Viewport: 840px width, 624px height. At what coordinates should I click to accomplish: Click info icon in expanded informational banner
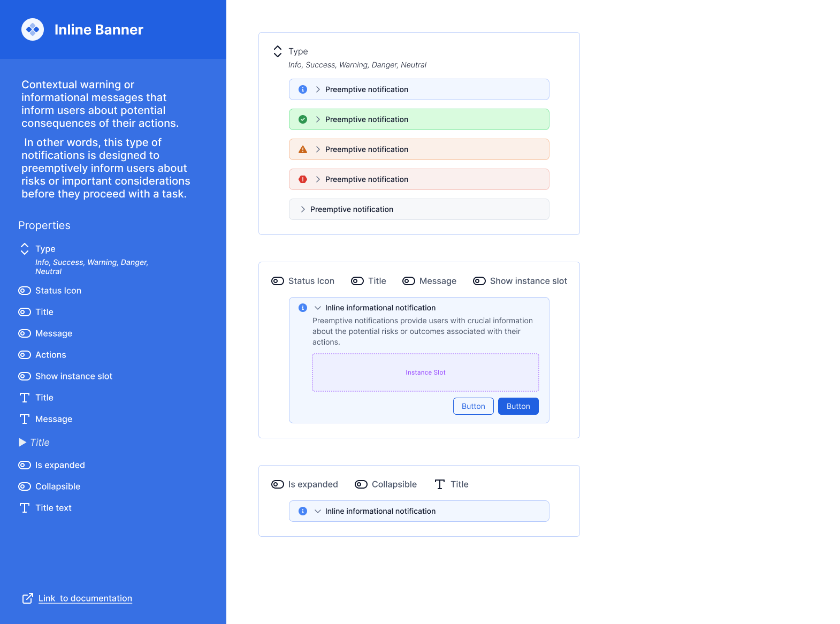tap(303, 308)
